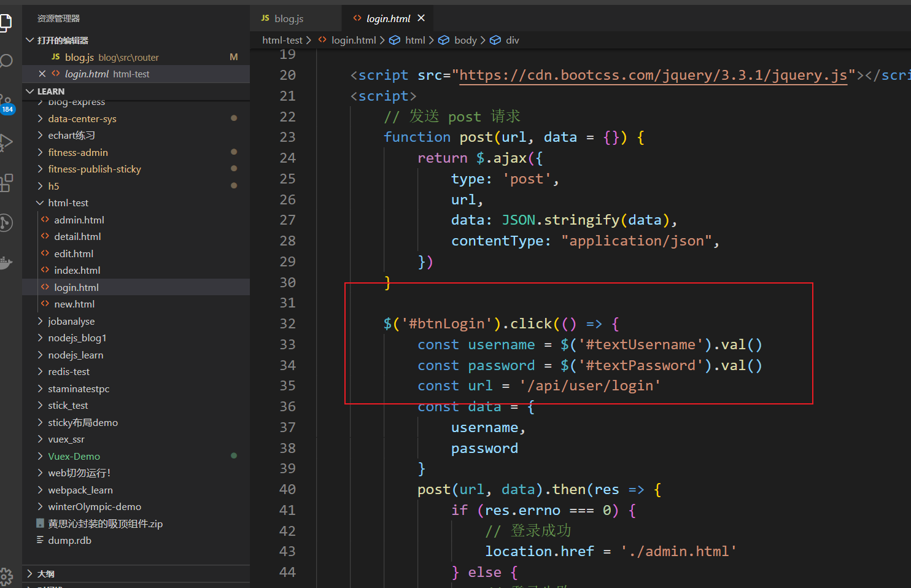Open the Explorer view in activity bar
The width and height of the screenshot is (911, 588).
coord(6,23)
